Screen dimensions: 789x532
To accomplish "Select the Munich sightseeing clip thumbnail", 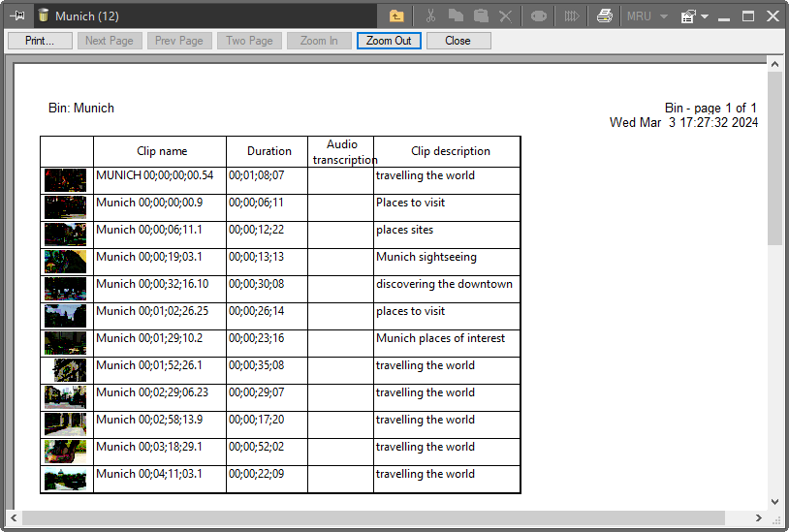I will (66, 261).
